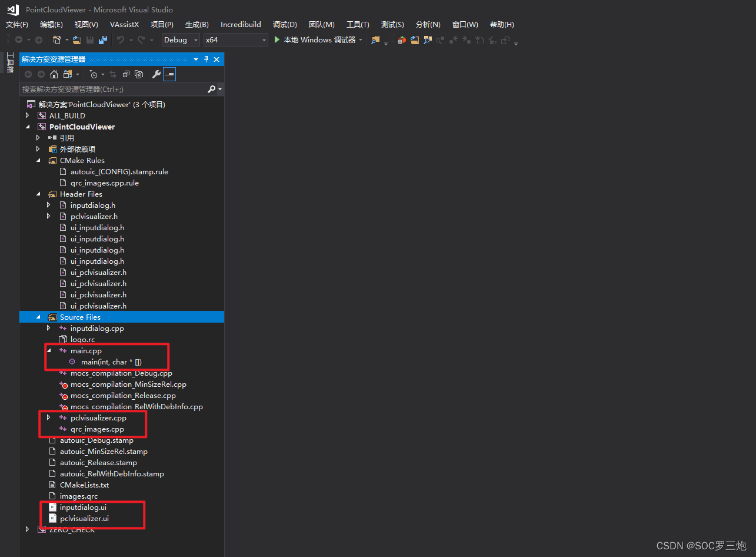Expand the ALL_BUILD project node
This screenshot has width=756, height=557.
coord(27,115)
